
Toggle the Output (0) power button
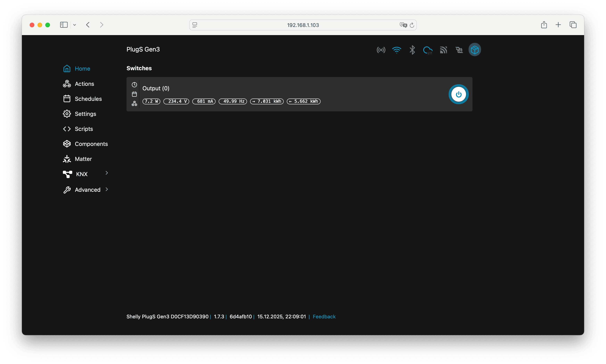tap(458, 94)
